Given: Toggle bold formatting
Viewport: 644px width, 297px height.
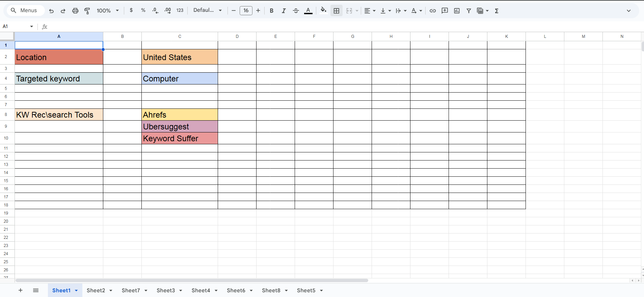Looking at the screenshot, I should coord(271,11).
